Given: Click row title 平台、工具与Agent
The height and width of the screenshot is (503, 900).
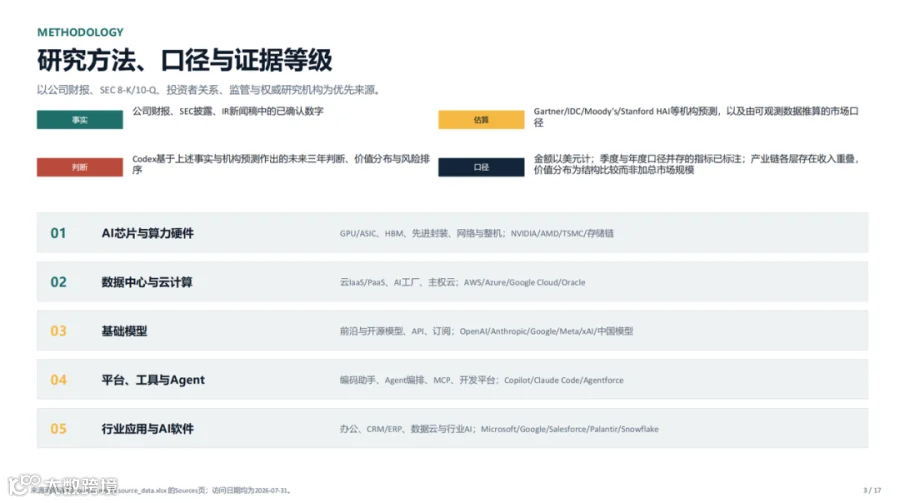Looking at the screenshot, I should [x=153, y=380].
